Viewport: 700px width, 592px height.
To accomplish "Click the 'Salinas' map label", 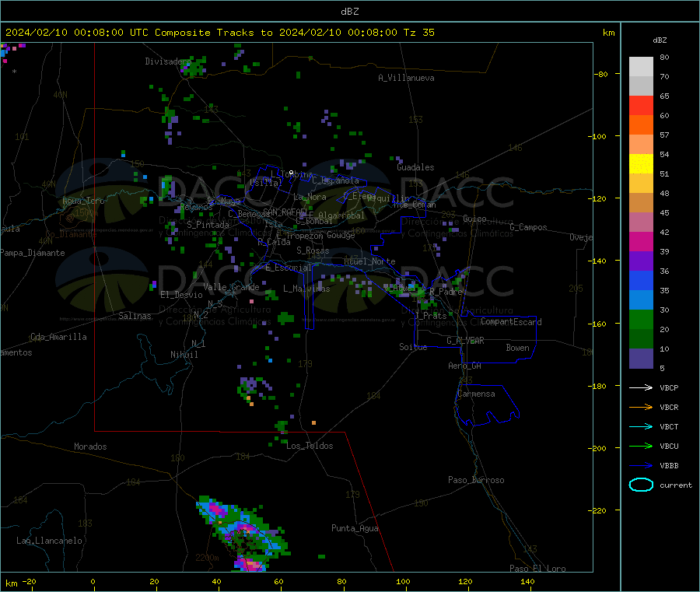I will (135, 316).
